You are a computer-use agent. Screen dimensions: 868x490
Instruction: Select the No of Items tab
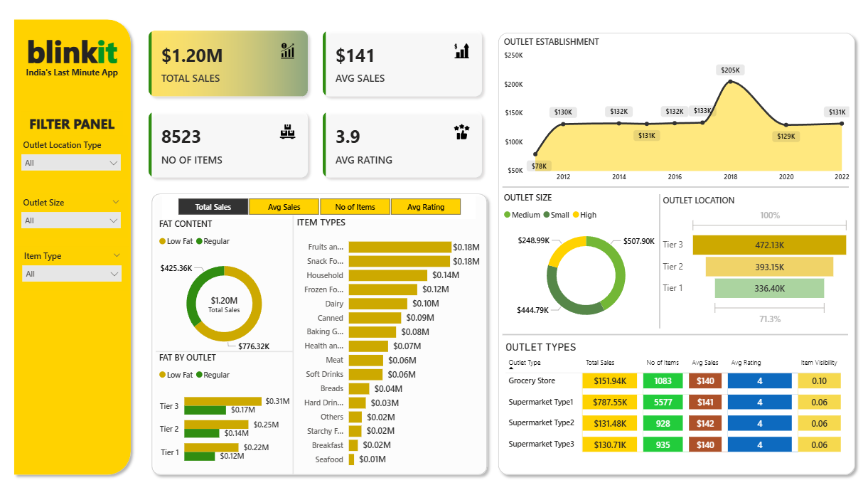click(355, 207)
